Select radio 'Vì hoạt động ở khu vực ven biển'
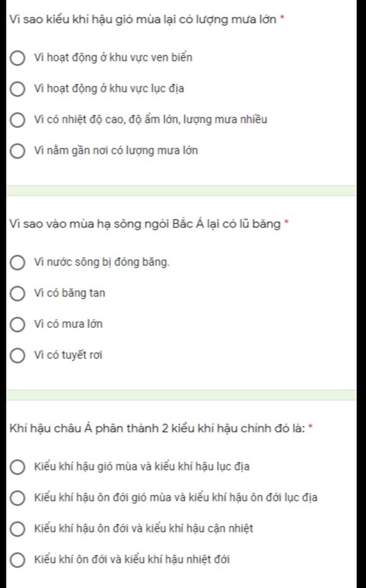The image size is (366, 588). tap(17, 58)
